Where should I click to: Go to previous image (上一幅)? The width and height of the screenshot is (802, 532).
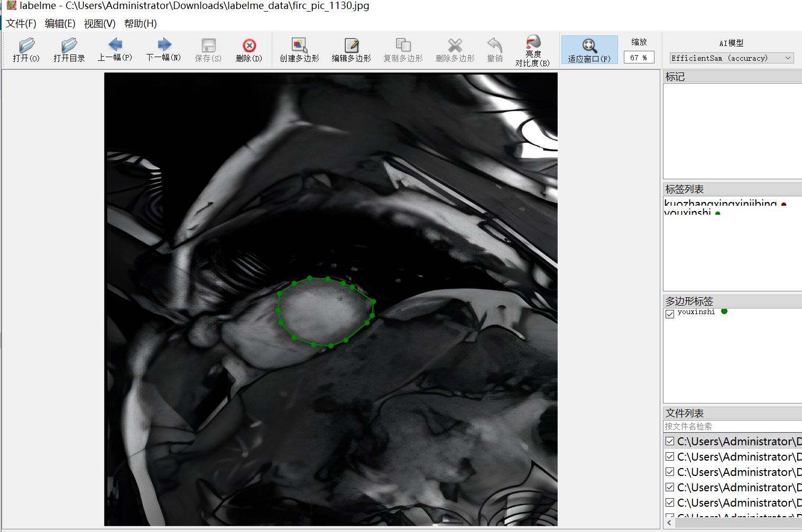pos(115,50)
